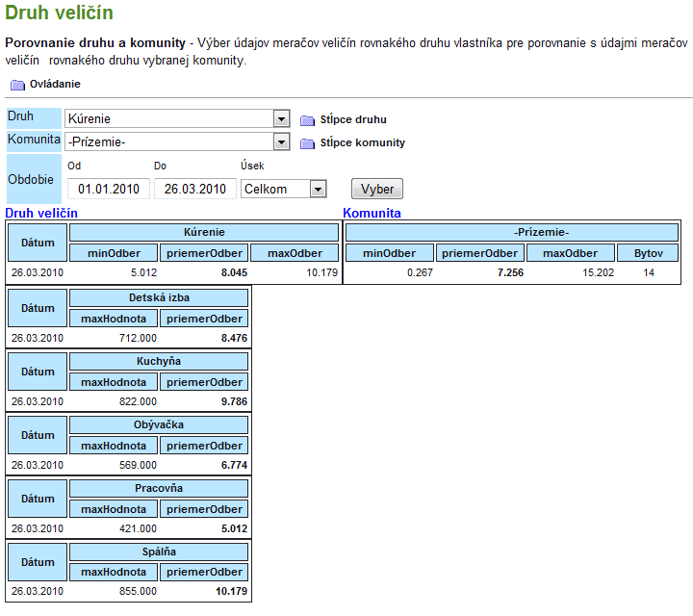This screenshot has height=616, width=693.
Task: Open the Druh dropdown showing Kúrenie
Action: pyautogui.click(x=177, y=118)
